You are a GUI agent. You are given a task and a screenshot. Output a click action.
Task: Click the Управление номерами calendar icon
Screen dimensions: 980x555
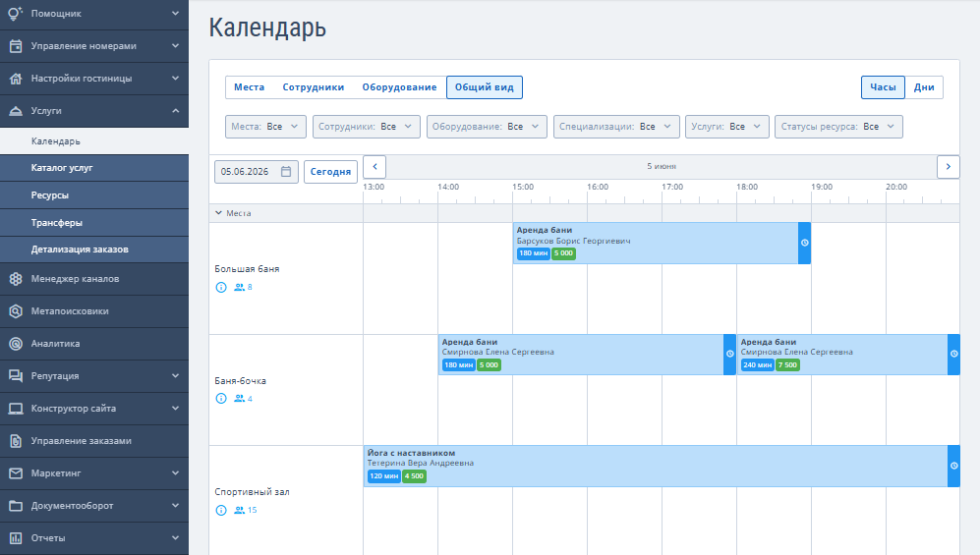coord(16,45)
